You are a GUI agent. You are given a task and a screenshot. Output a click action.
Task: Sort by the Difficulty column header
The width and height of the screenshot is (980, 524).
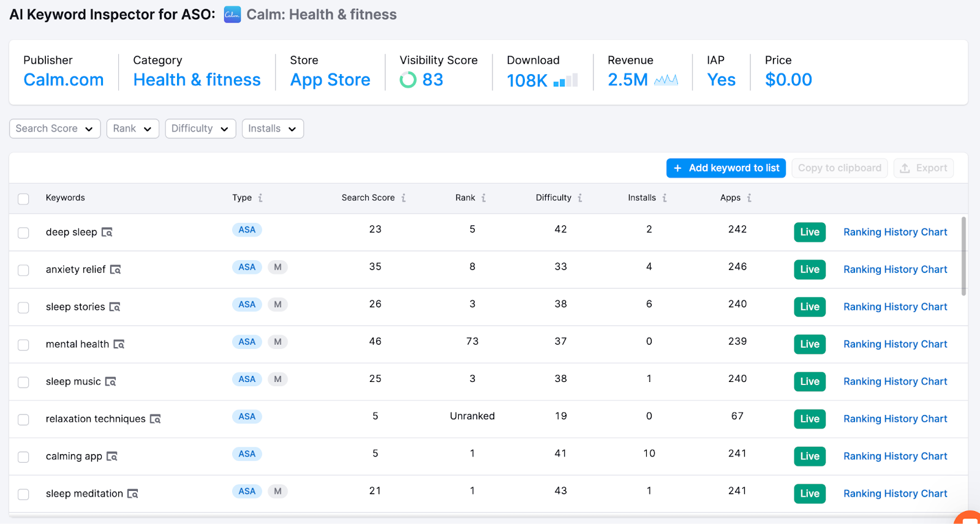(554, 198)
